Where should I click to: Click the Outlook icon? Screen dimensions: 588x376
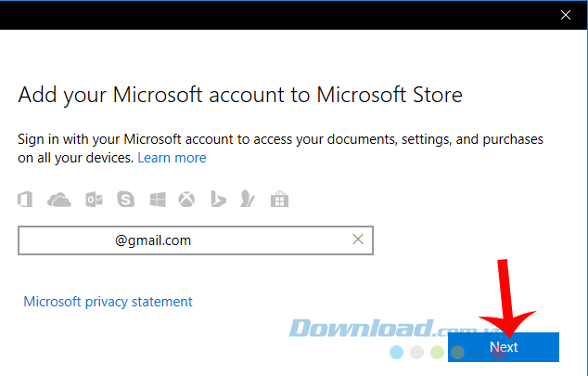(93, 200)
